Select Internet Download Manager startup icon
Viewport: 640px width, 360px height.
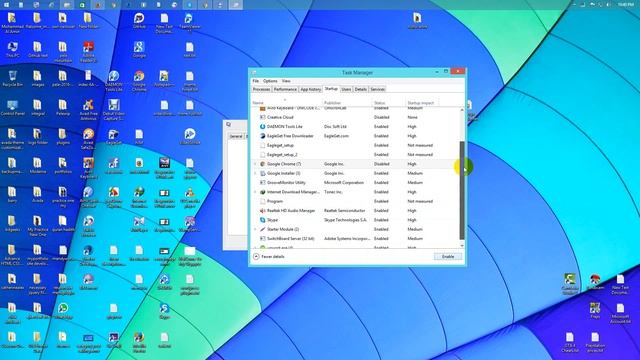tap(262, 192)
